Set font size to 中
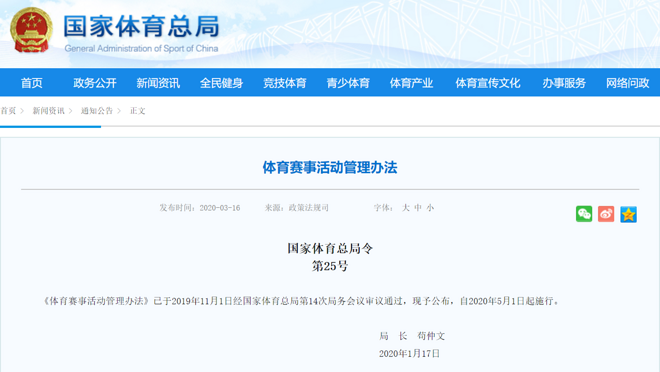660x372 pixels. (x=418, y=207)
